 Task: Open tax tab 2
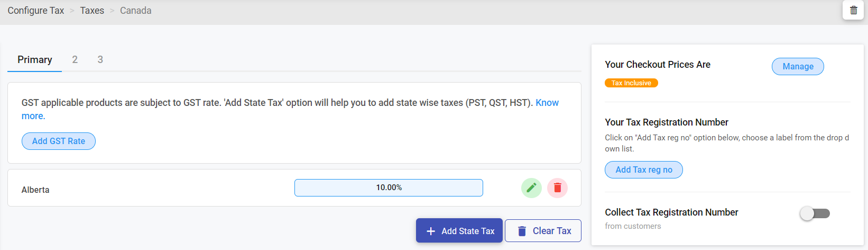75,59
